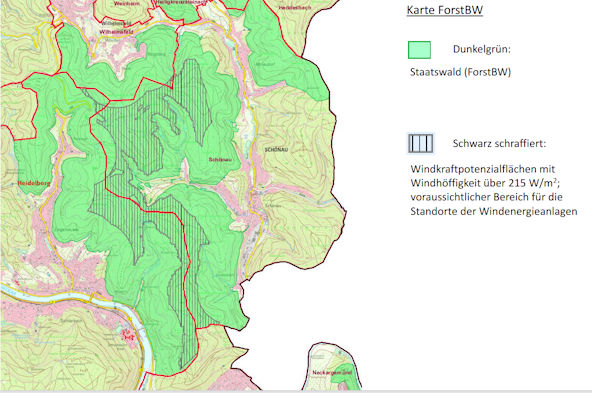Select the 'Staatswald (ForstBW)' legend text
592x393 pixels.
click(460, 72)
